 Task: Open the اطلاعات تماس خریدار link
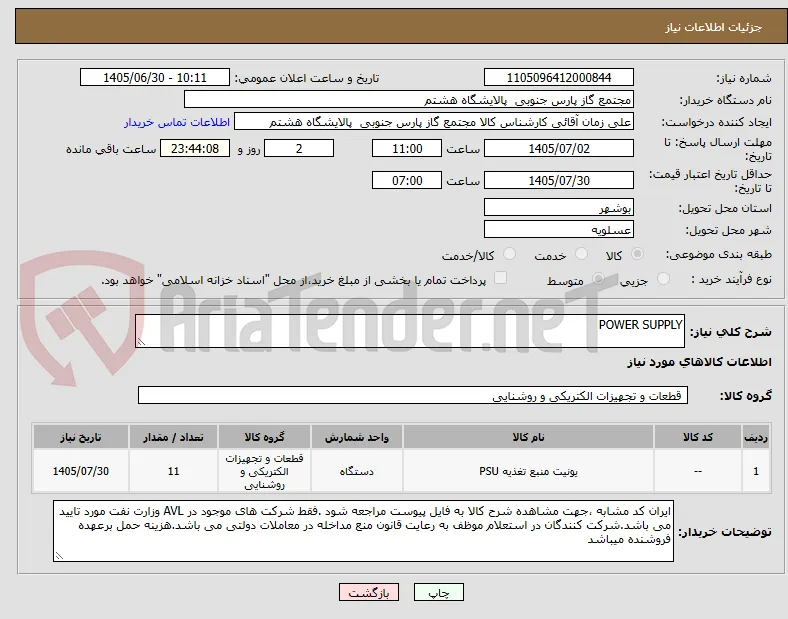point(177,122)
